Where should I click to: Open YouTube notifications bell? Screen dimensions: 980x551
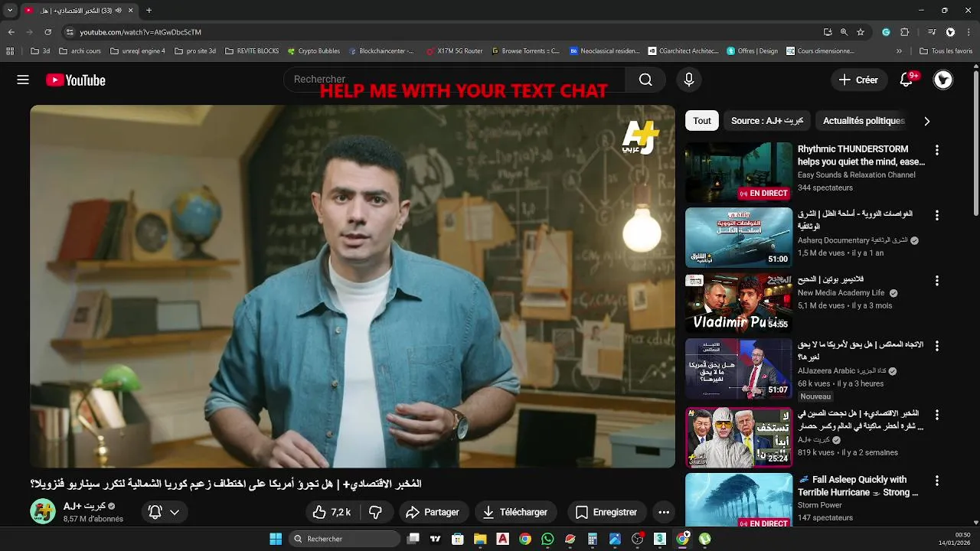906,80
